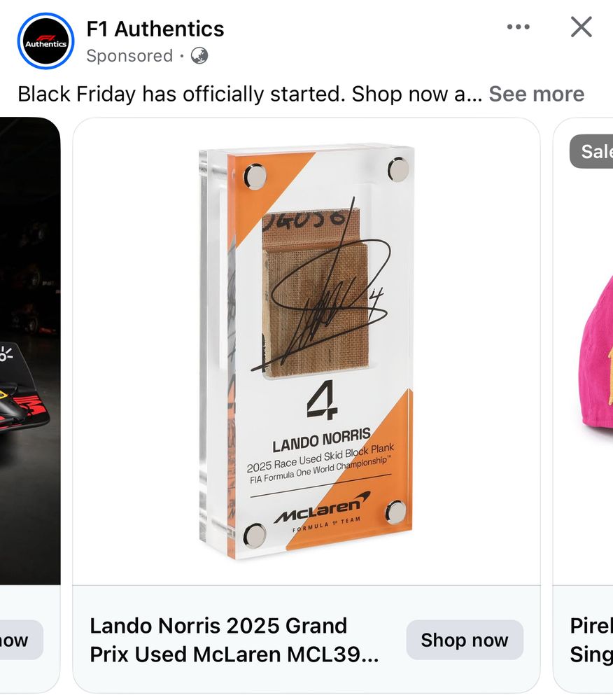Click the Sale badge on the right card
The image size is (613, 700).
[596, 152]
